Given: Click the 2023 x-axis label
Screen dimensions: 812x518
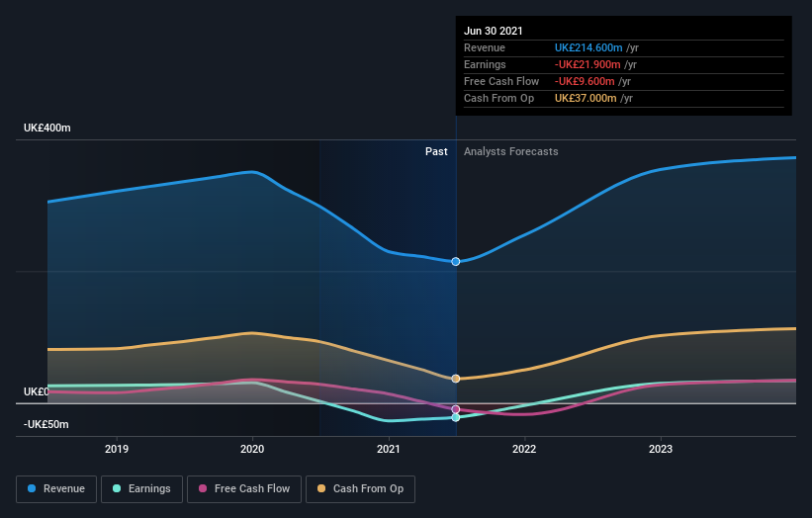Looking at the screenshot, I should (661, 449).
